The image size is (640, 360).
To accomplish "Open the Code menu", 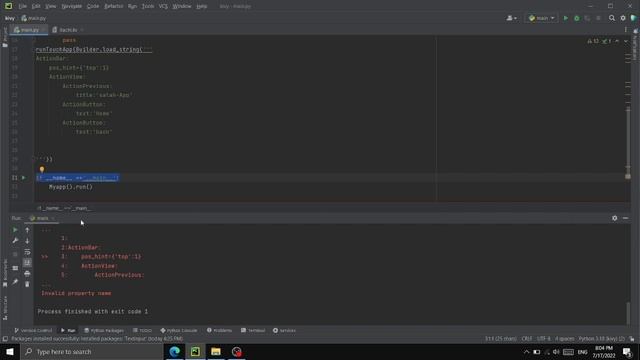I will coord(93,6).
